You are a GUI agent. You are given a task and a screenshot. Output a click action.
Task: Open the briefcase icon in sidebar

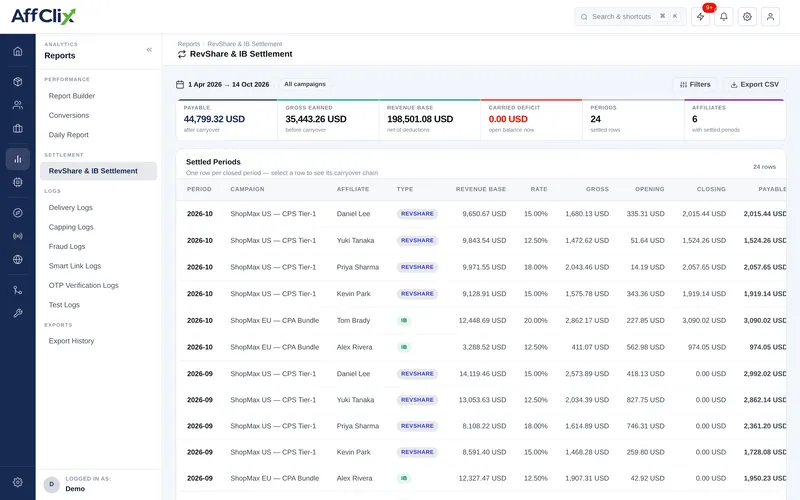(18, 129)
